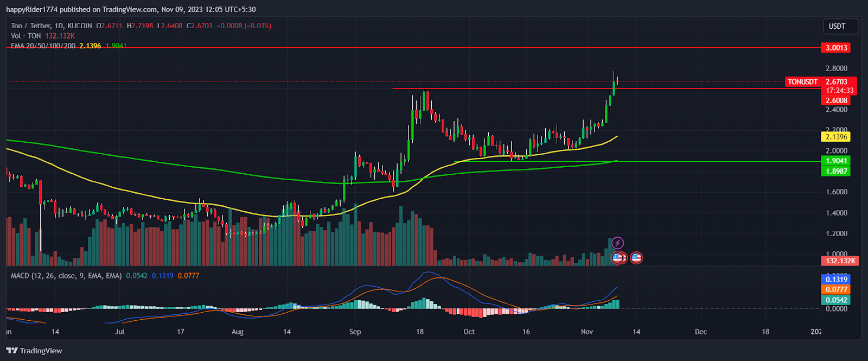Click the teal 0.0542 histogram axis label
The image size is (868, 361).
836,300
